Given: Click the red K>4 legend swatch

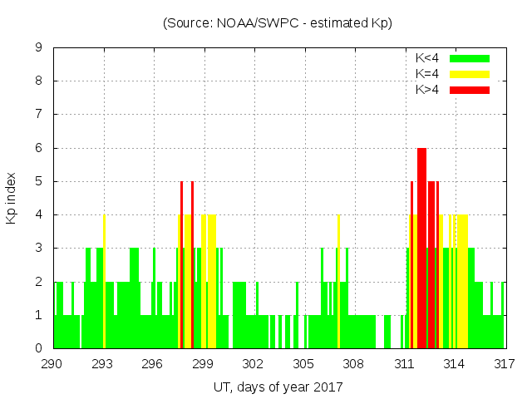Looking at the screenshot, I should point(470,89).
